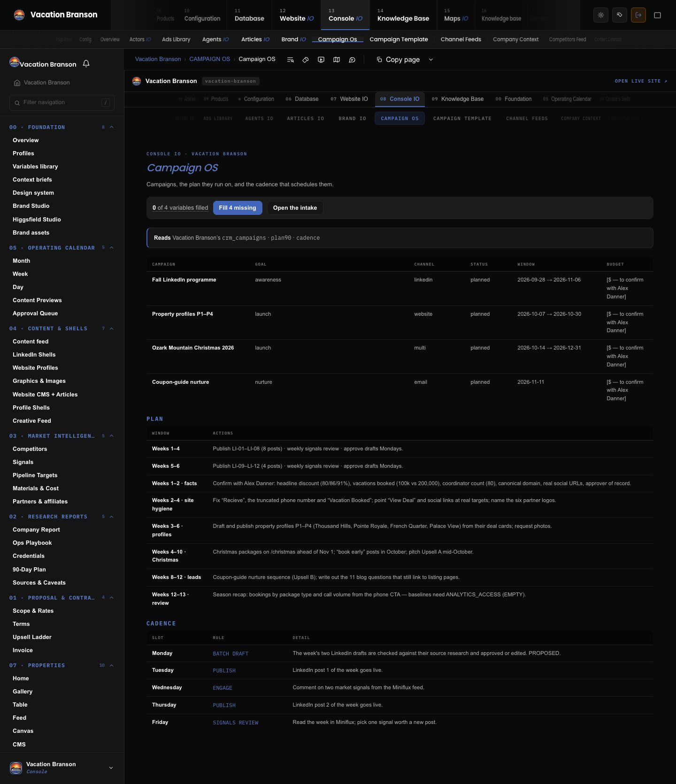Click the orange sign-out arrow icon
The width and height of the screenshot is (676, 784).
(638, 15)
